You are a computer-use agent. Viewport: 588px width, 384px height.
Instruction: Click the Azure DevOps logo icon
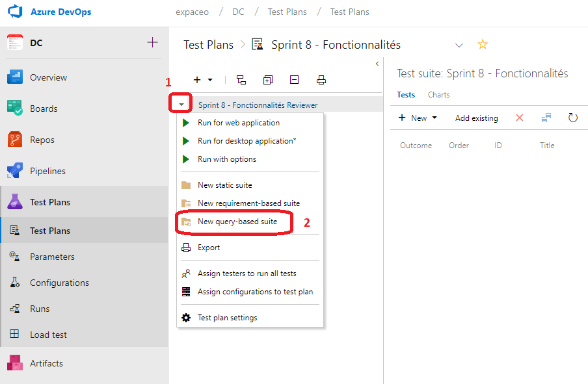coord(15,11)
